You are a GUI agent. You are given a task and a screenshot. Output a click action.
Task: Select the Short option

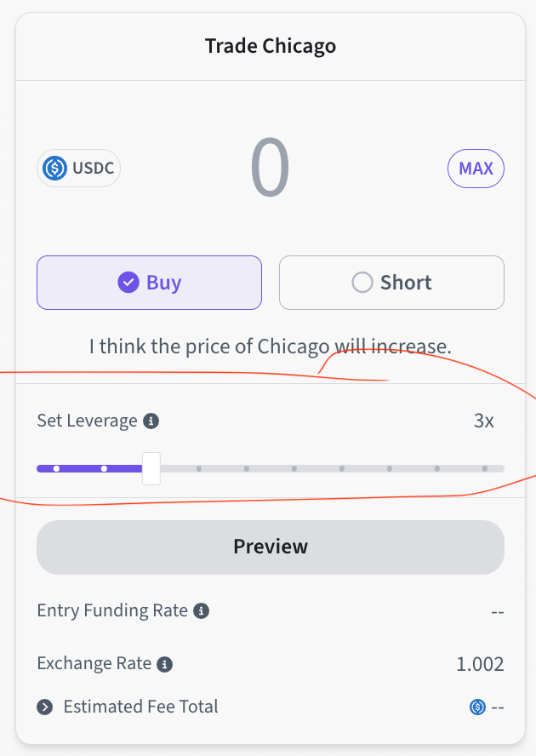pos(391,283)
